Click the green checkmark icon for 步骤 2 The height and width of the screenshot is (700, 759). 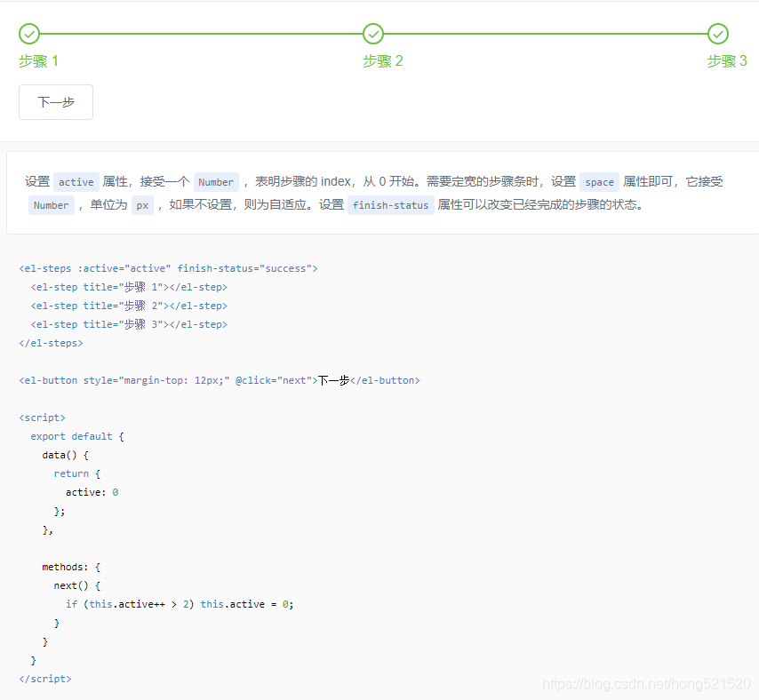pyautogui.click(x=373, y=34)
